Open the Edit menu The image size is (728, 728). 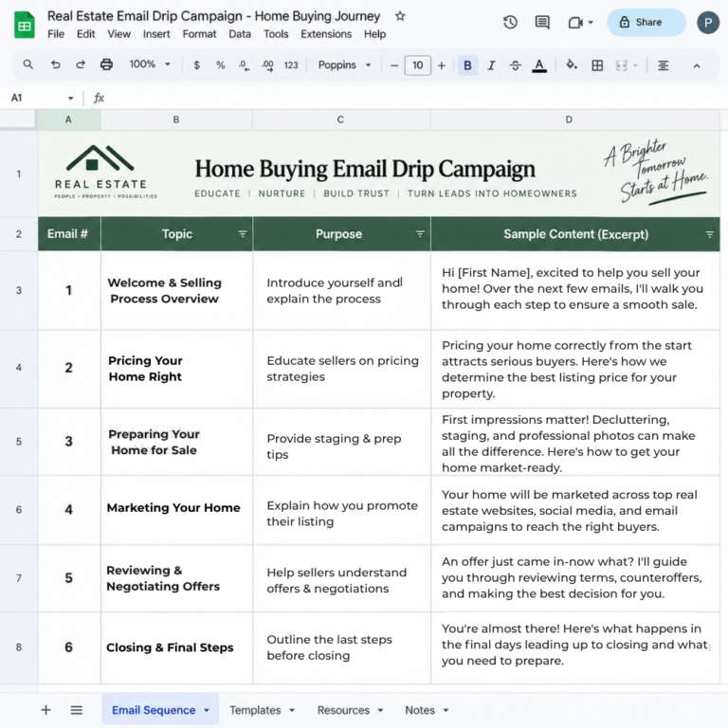click(85, 34)
